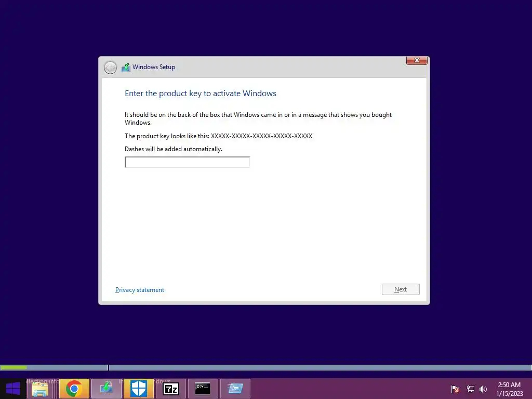532x399 pixels.
Task: Launch Google Chrome from the taskbar
Action: pyautogui.click(x=74, y=389)
